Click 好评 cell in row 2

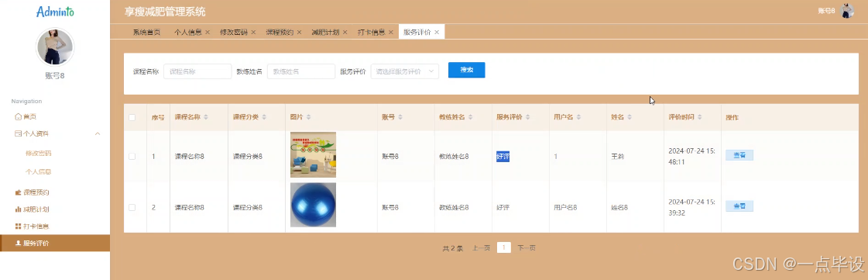(503, 208)
